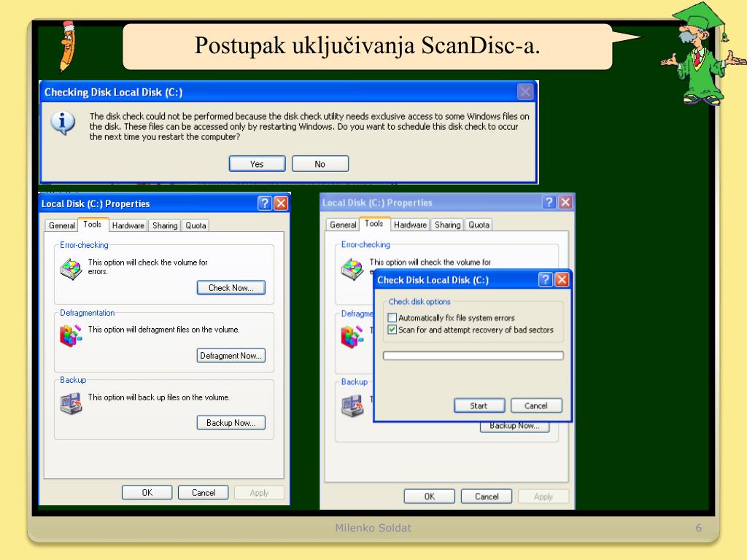Viewport: 747px width, 560px height.
Task: Click the Error-checking disk icon in Properties window behind Check Disk
Action: click(352, 269)
